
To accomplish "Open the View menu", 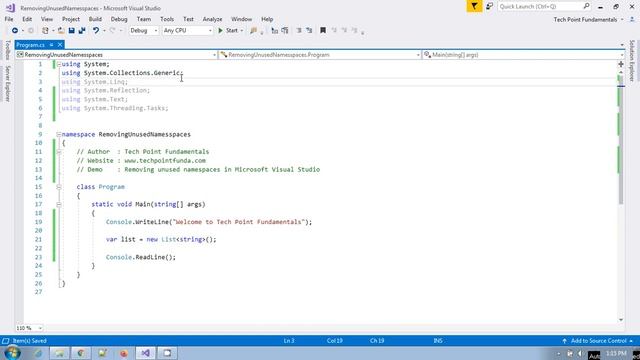I will (47, 19).
